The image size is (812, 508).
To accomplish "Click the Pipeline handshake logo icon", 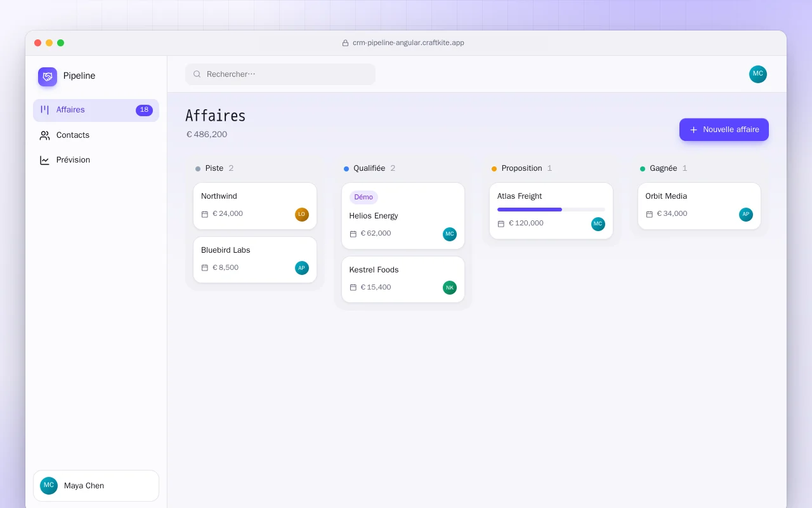I will (x=48, y=77).
